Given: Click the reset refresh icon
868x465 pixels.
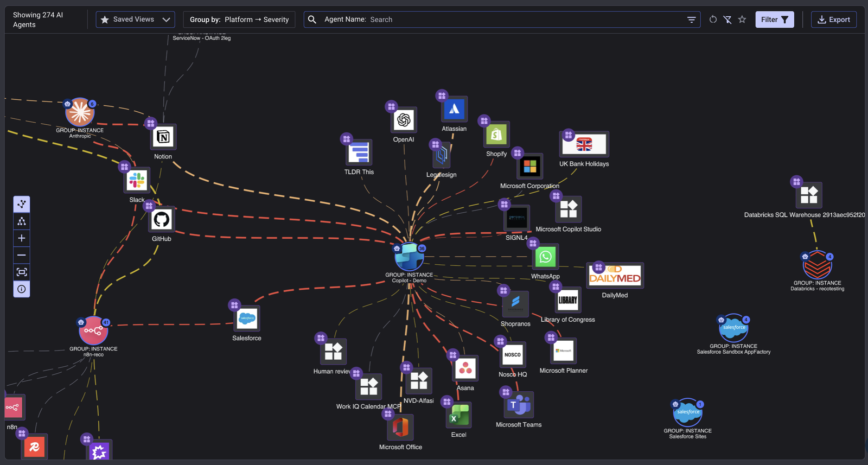Looking at the screenshot, I should click(713, 20).
